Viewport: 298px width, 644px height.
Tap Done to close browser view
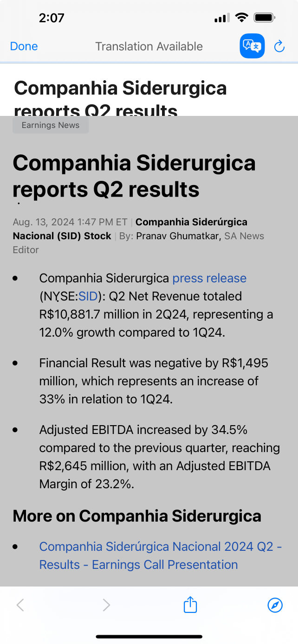pyautogui.click(x=24, y=46)
